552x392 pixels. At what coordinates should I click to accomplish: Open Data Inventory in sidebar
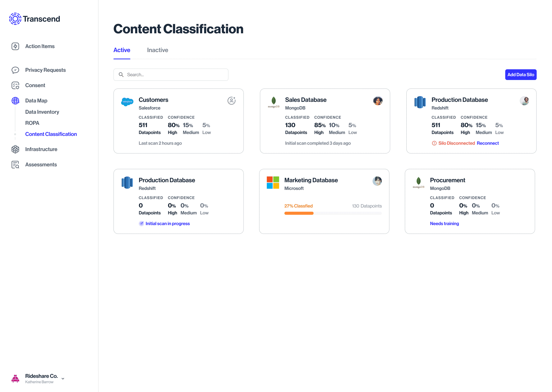coord(42,112)
